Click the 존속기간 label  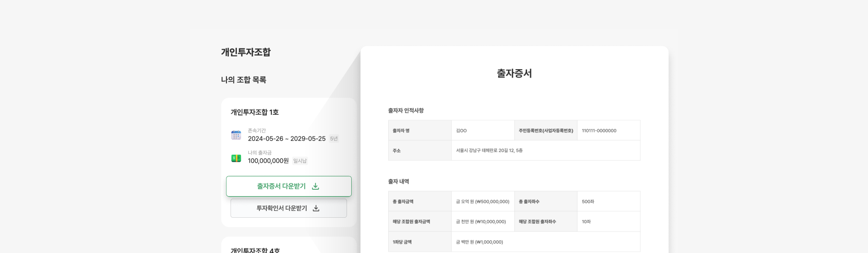coord(257,131)
